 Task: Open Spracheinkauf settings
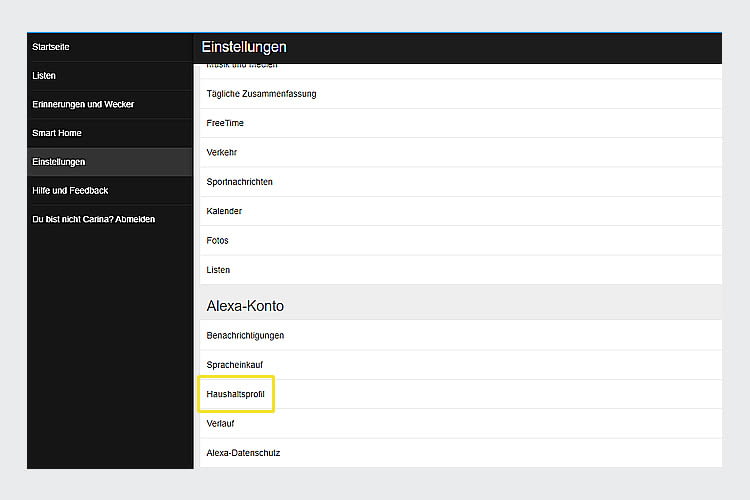click(x=461, y=365)
